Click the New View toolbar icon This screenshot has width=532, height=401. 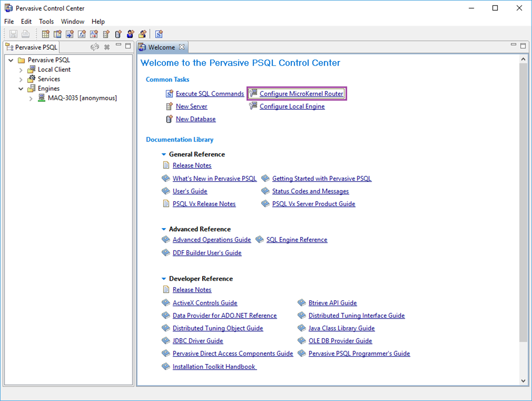click(x=58, y=34)
